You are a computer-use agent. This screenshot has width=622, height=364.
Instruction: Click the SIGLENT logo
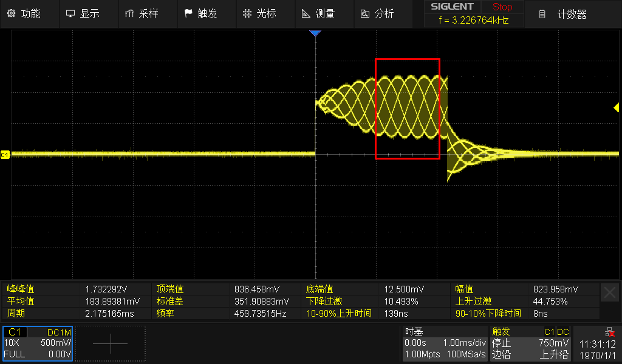452,7
